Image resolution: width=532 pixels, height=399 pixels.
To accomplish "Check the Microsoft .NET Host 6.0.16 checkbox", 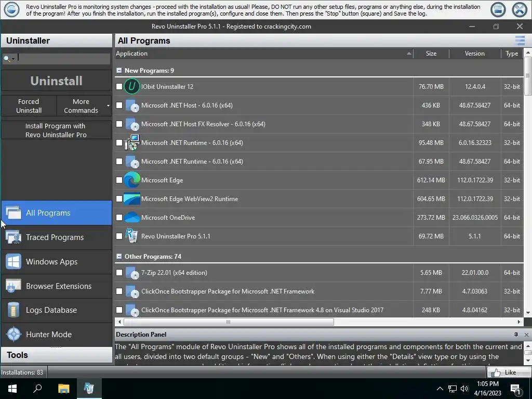I will tap(119, 105).
